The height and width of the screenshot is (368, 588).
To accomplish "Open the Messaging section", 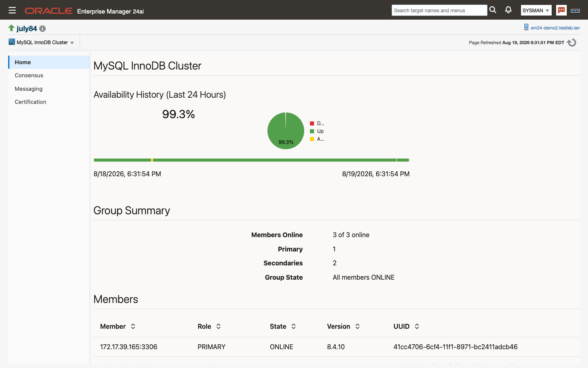I will pos(29,89).
